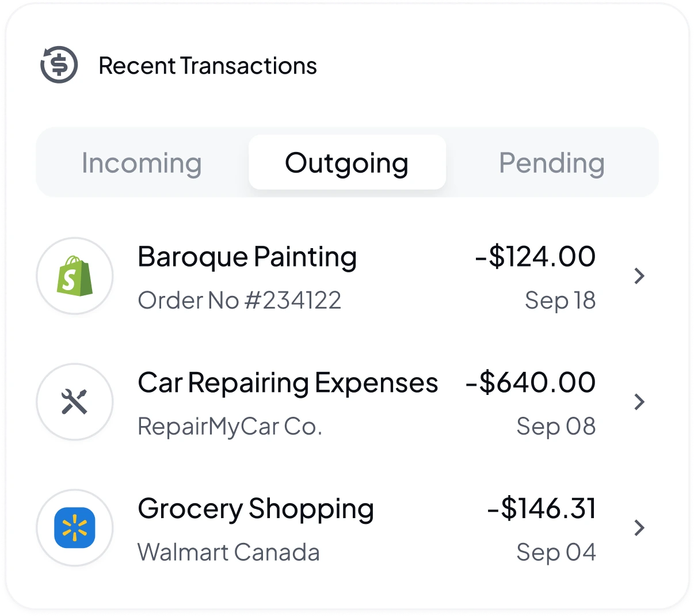Click the -$124.00 amount

[x=535, y=257]
